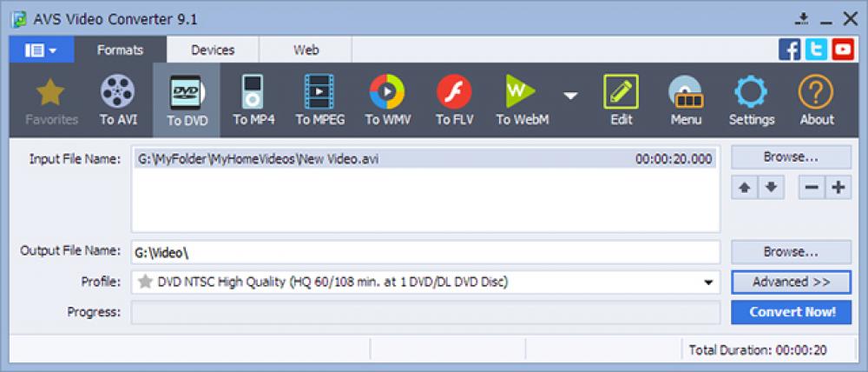Select New Video.avi in input list
Viewport: 868px width, 372px height.
(424, 159)
